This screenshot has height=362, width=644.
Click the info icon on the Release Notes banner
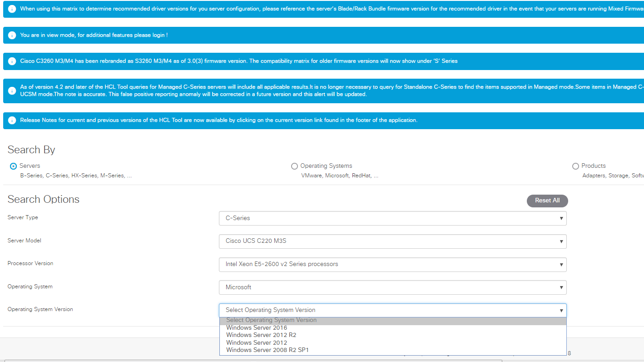pyautogui.click(x=12, y=120)
